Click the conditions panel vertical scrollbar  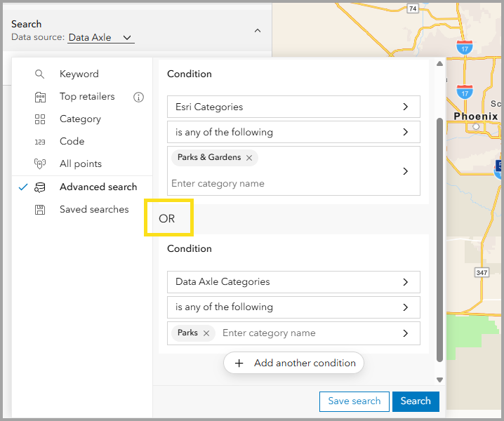pos(440,239)
